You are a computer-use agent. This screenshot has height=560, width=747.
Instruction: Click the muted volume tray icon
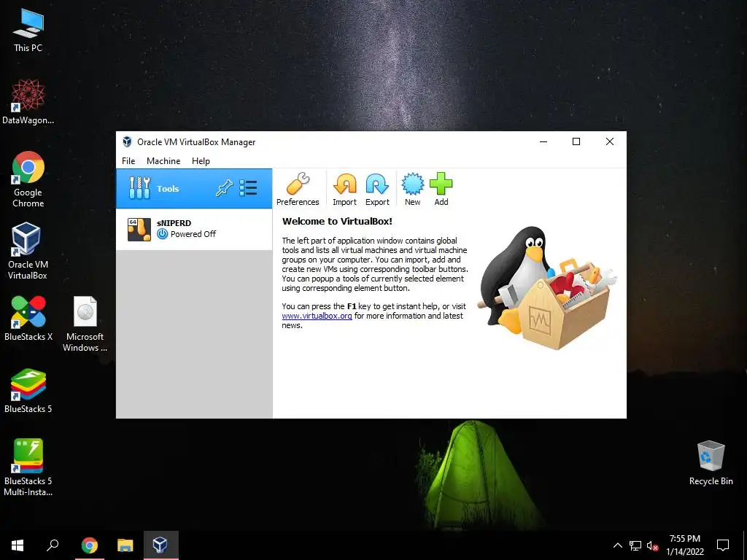[x=653, y=545]
